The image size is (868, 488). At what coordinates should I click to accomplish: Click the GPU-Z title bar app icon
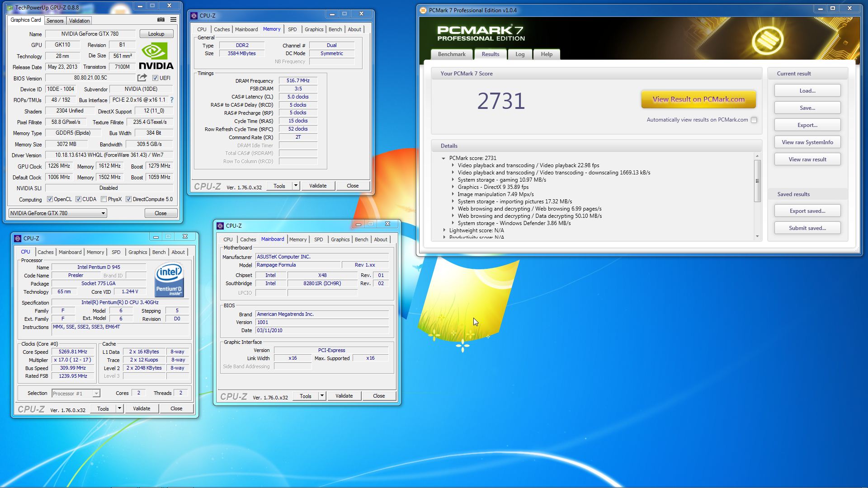coord(10,8)
